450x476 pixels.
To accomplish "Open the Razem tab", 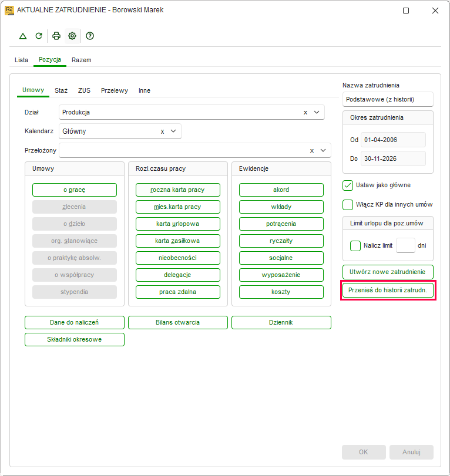I will tap(82, 60).
